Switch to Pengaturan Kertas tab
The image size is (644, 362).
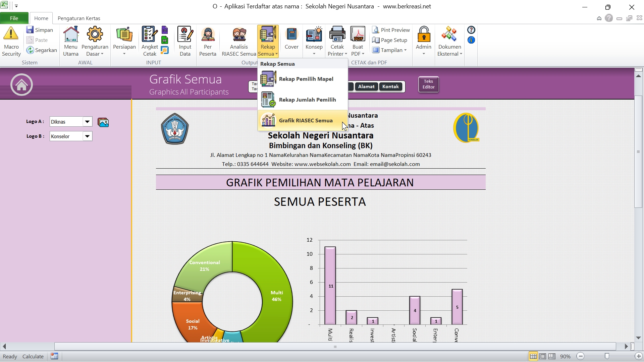pyautogui.click(x=79, y=18)
